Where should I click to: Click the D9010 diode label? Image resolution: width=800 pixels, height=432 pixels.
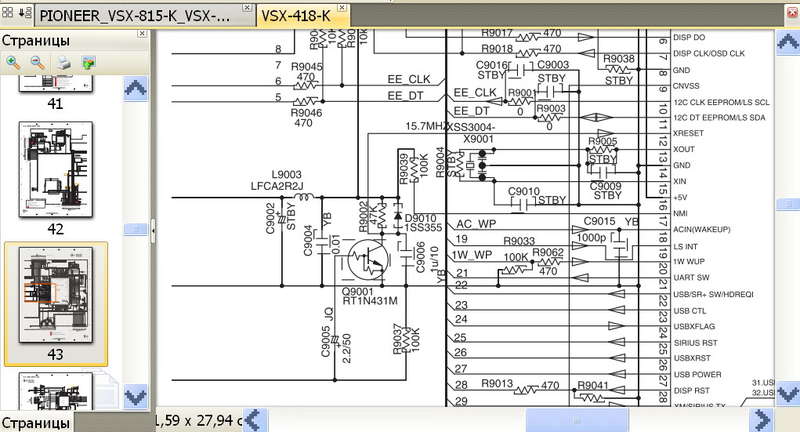click(x=420, y=218)
